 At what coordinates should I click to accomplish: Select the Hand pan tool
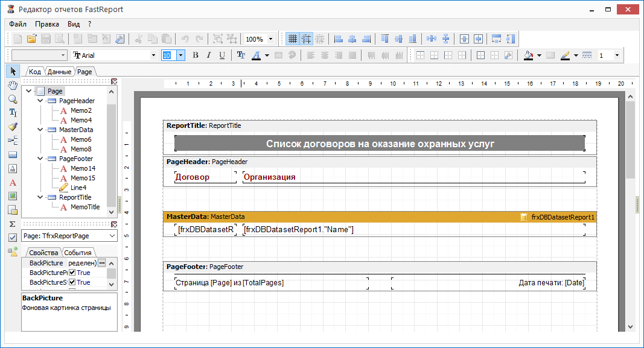tap(13, 86)
